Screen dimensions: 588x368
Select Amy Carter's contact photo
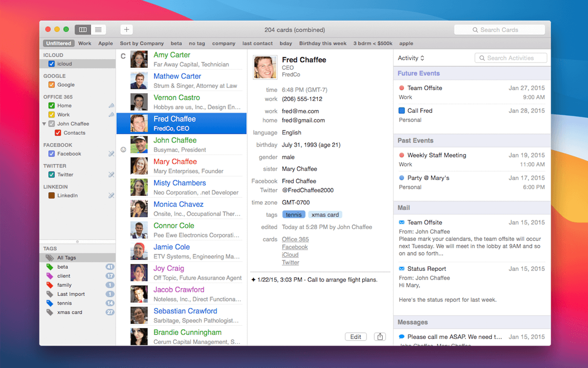pos(139,59)
